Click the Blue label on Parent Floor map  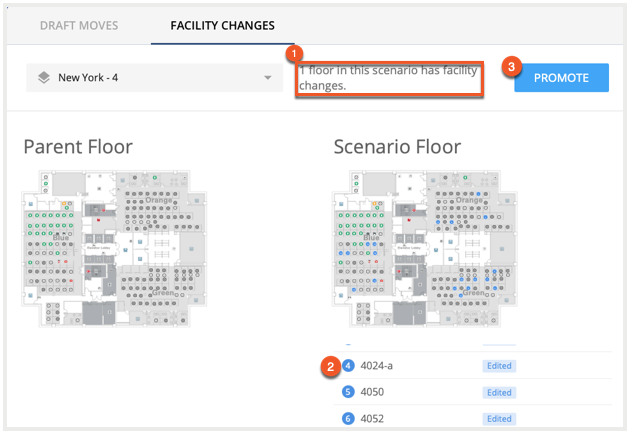tap(61, 238)
